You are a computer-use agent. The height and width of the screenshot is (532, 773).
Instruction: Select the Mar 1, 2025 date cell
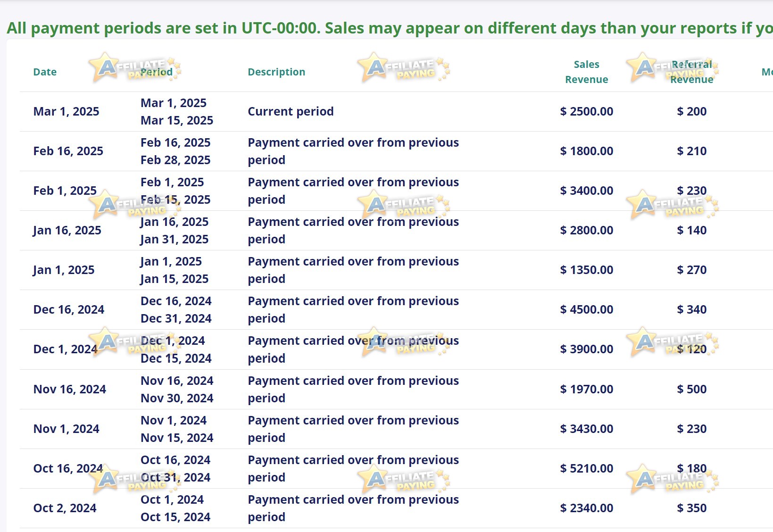[x=66, y=112]
